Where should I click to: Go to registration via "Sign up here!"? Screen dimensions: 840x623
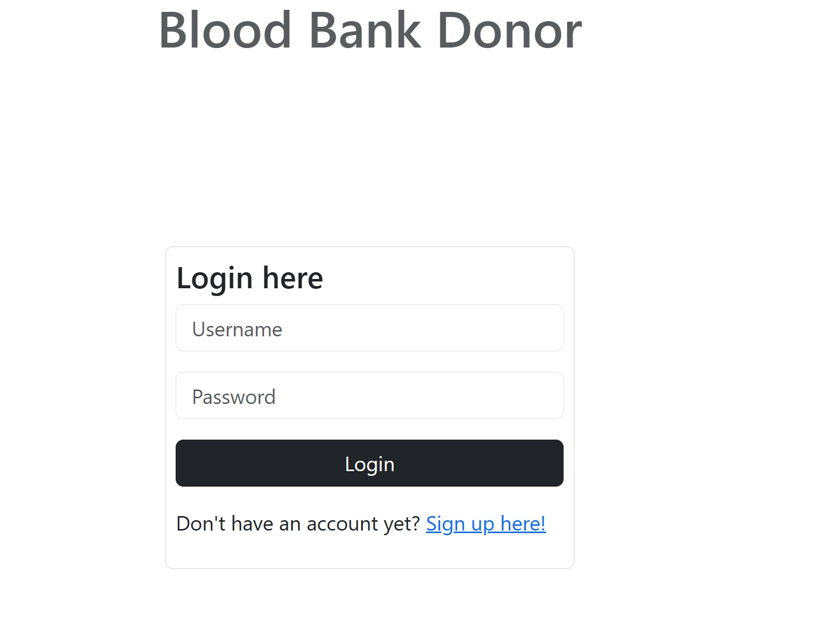pos(486,524)
